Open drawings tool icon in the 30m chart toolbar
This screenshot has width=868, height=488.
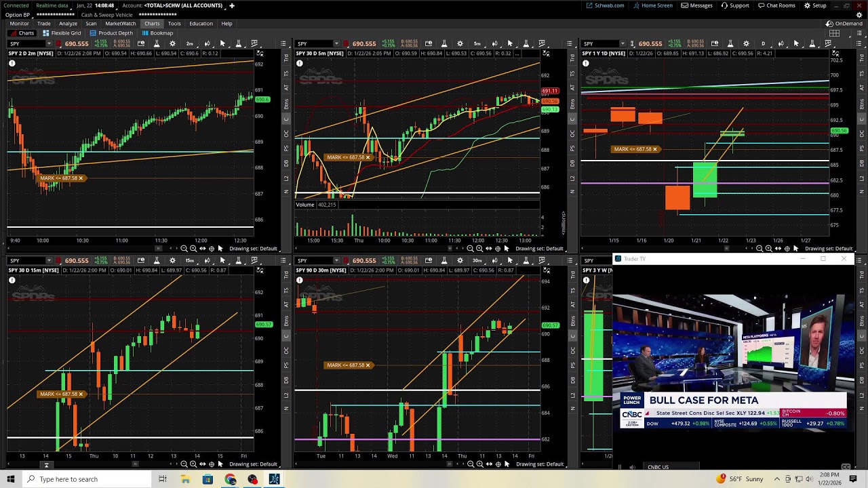(542, 260)
